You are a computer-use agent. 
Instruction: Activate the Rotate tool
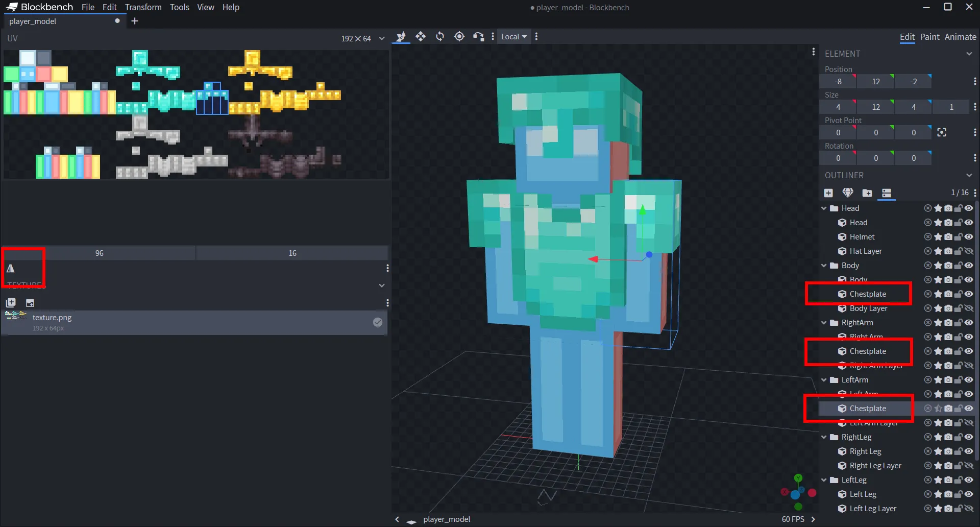click(x=439, y=36)
